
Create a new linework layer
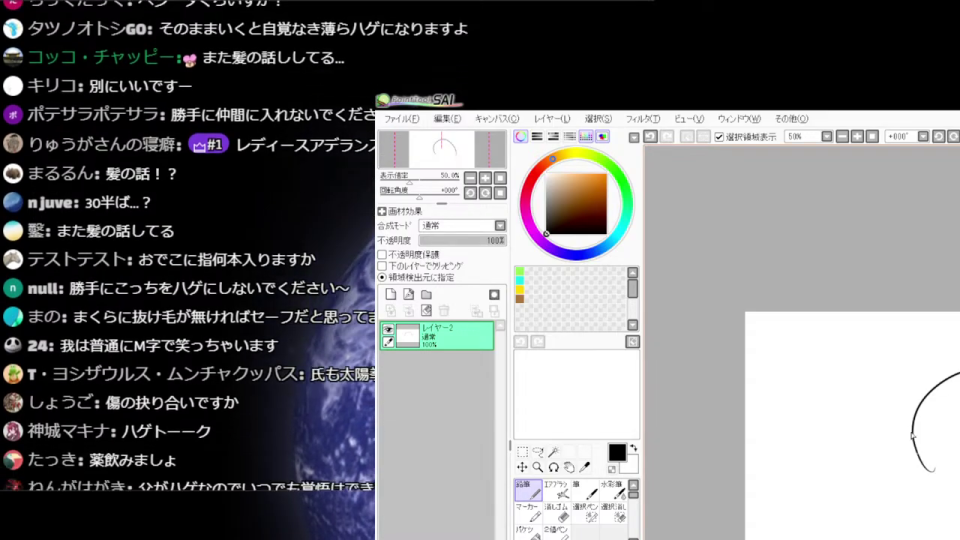pos(408,294)
